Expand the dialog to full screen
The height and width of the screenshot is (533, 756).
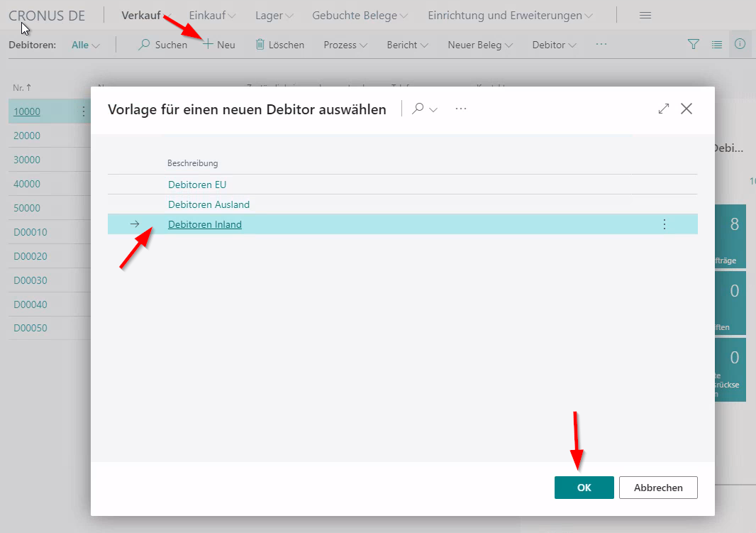[x=663, y=109]
